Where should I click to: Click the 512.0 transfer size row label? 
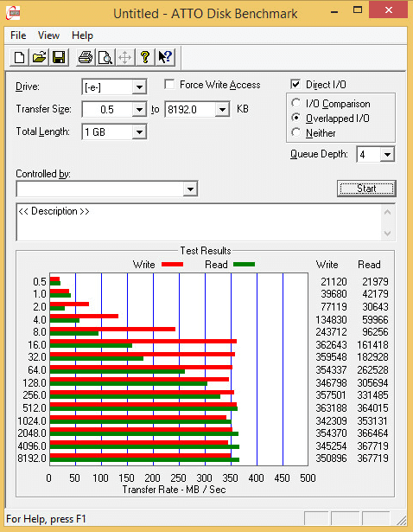coord(35,407)
